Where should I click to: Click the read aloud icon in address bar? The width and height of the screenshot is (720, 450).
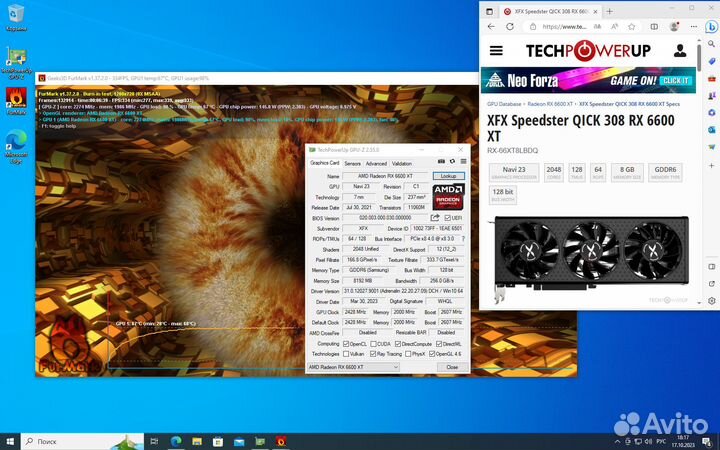(x=614, y=27)
